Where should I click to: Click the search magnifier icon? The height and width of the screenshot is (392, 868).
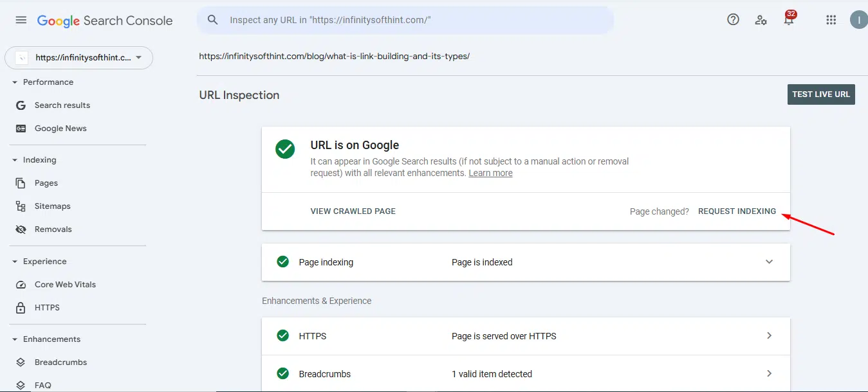pyautogui.click(x=213, y=20)
